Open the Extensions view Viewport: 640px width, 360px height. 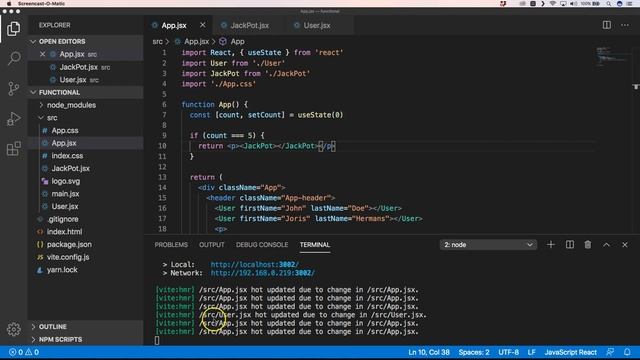(13, 149)
